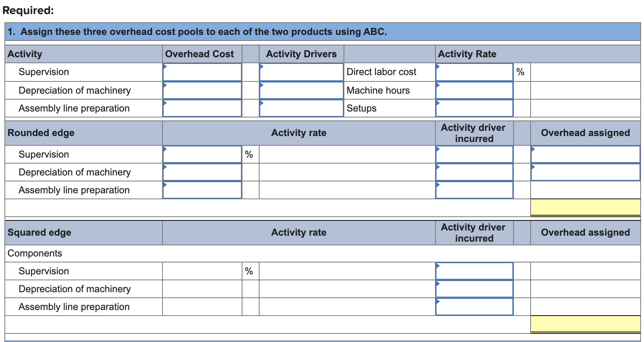
Task: Click Squared edge yellow total overhead cell
Action: tap(586, 324)
